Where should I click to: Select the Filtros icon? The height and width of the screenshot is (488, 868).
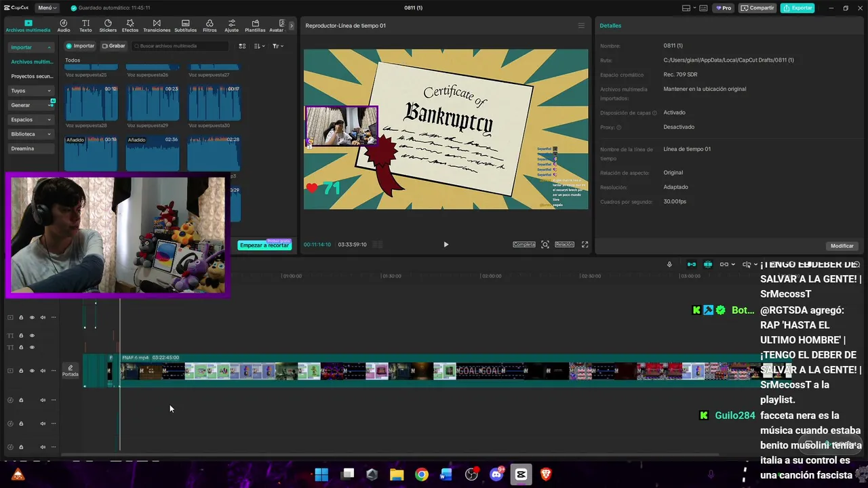click(210, 26)
